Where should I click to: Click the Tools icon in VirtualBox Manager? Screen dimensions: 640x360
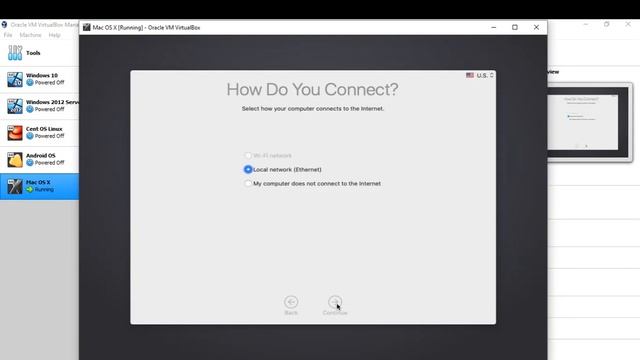15,53
